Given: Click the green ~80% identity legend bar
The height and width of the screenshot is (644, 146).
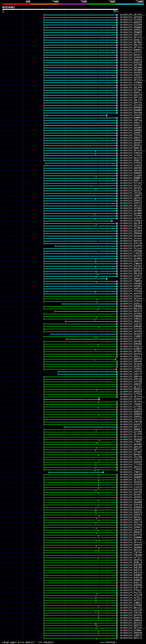Looking at the screenshot, I should pos(101,4).
